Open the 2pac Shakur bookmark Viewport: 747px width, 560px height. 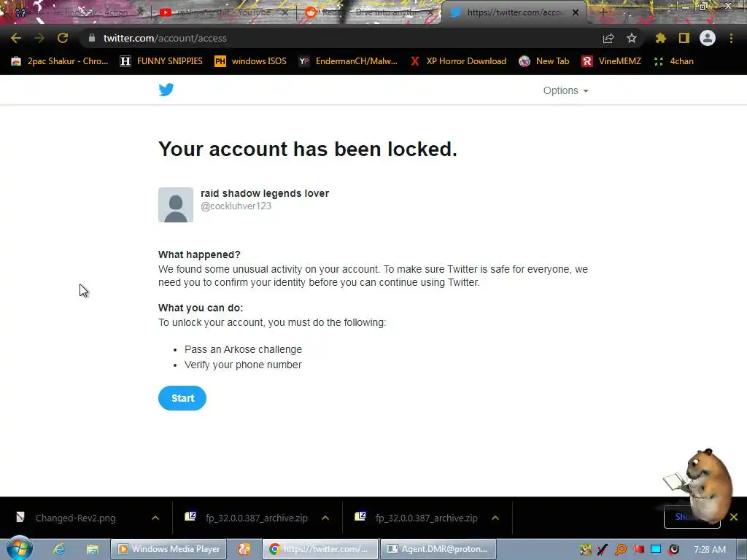[60, 61]
